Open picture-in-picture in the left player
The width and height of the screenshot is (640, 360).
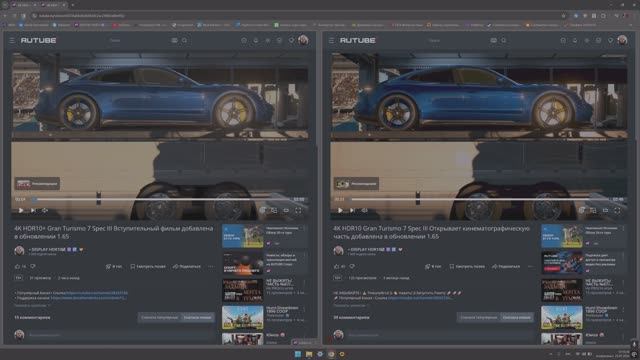(274, 211)
